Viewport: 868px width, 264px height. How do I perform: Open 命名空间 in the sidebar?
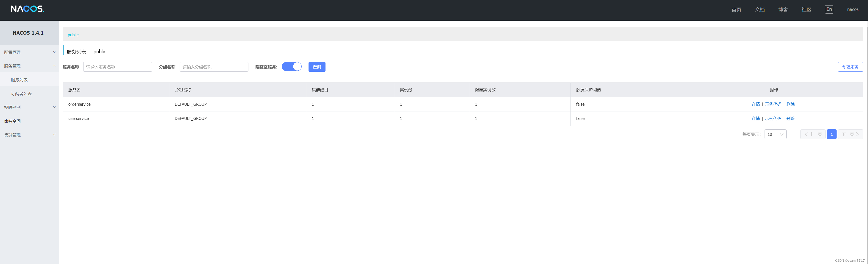12,121
